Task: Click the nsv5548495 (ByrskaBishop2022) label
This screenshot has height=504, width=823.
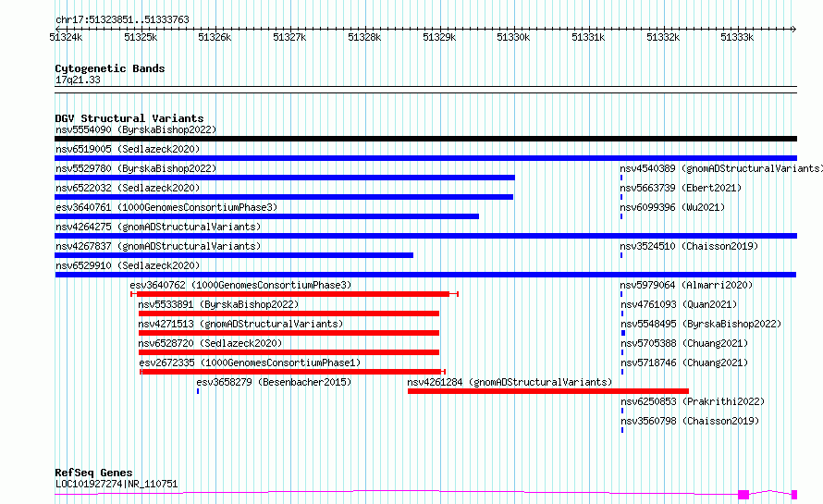Action: [x=701, y=324]
